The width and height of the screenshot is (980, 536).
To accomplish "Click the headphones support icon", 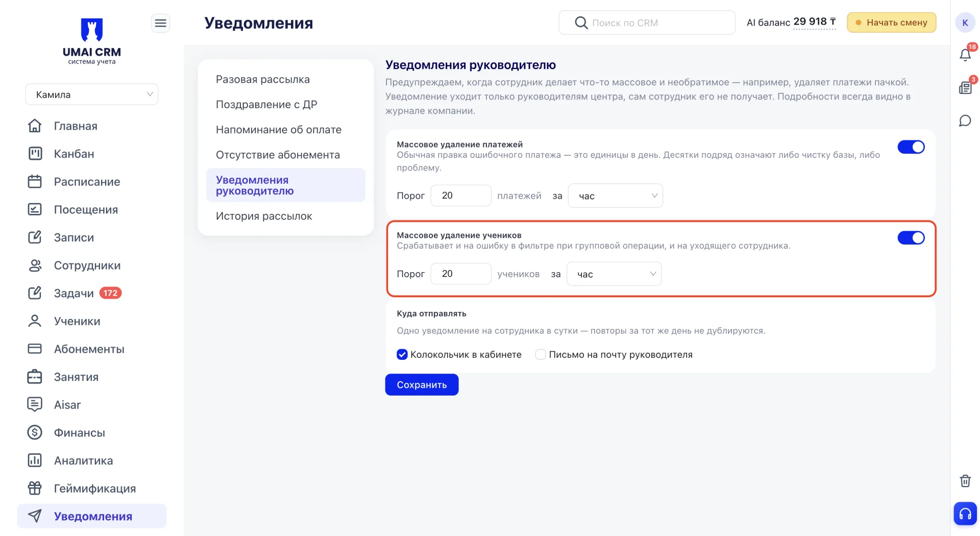I will coord(965,514).
